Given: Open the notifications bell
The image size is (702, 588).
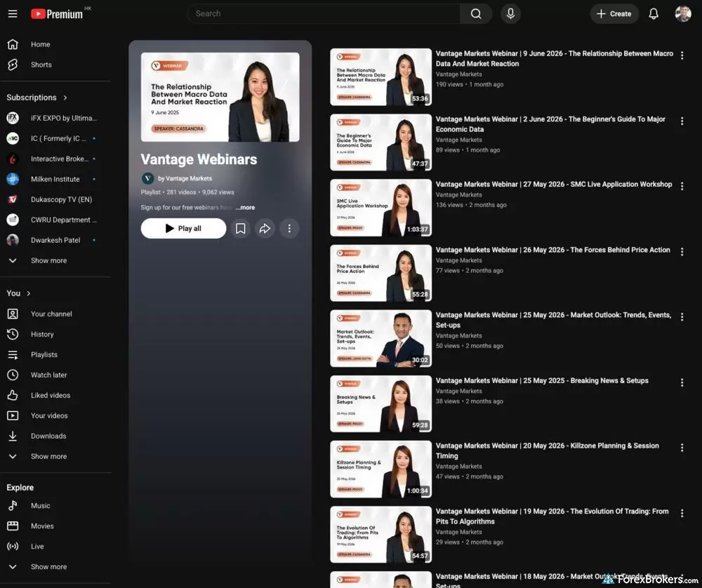Looking at the screenshot, I should [x=653, y=14].
